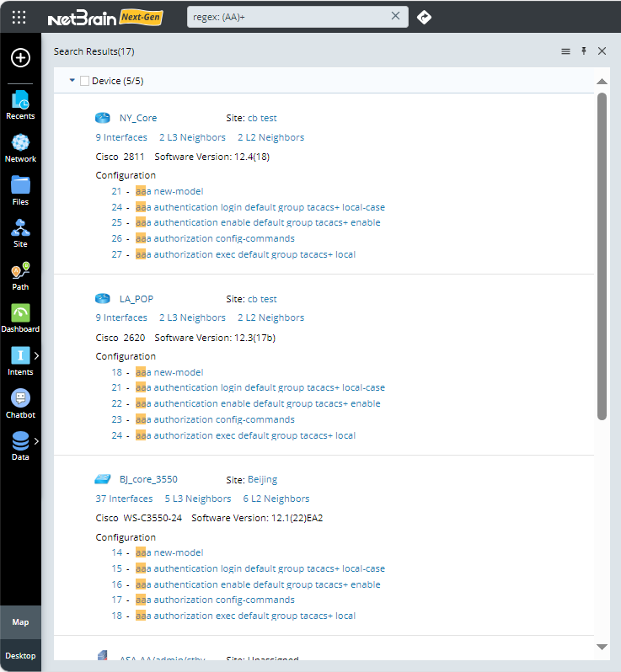This screenshot has width=621, height=672.
Task: Open LA_POP 9 Interfaces link
Action: tap(121, 317)
